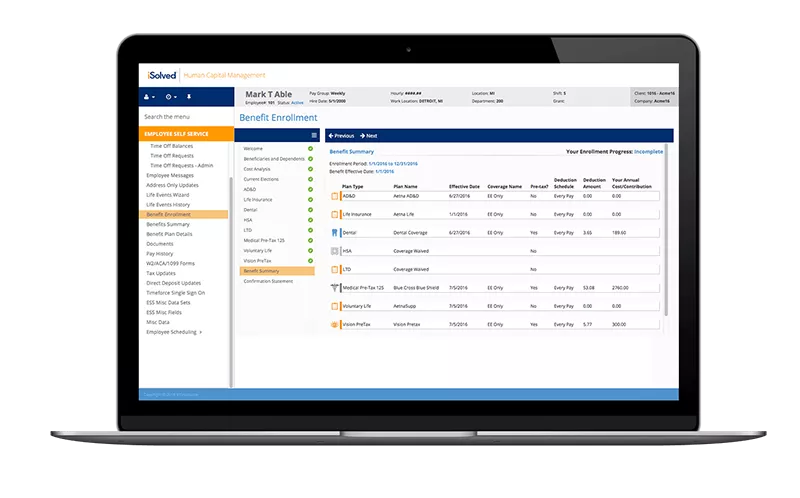This screenshot has height=498, width=800.
Task: Click green check beside LTD step
Action: click(x=310, y=230)
